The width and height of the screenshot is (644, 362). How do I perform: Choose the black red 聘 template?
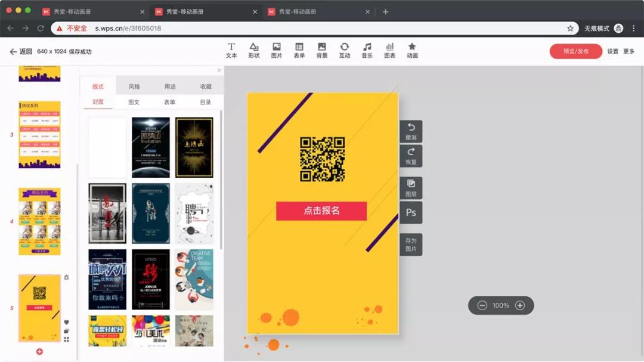[x=151, y=280]
